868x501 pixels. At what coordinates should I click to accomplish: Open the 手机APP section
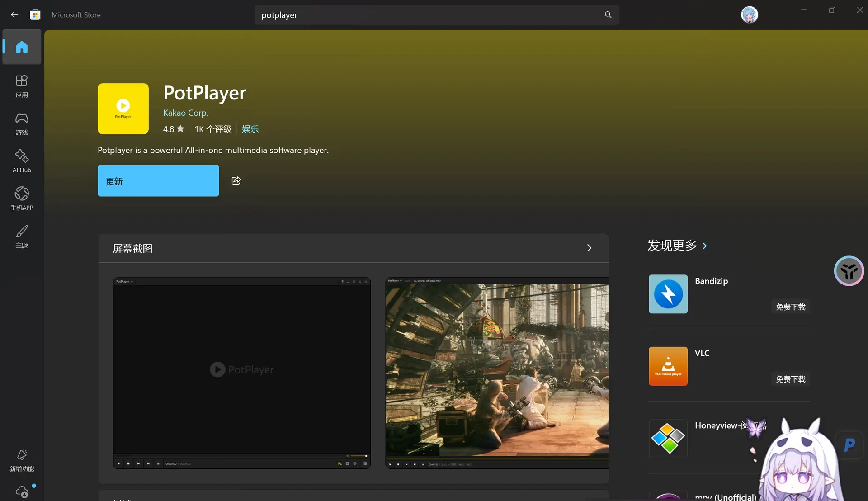(x=22, y=199)
